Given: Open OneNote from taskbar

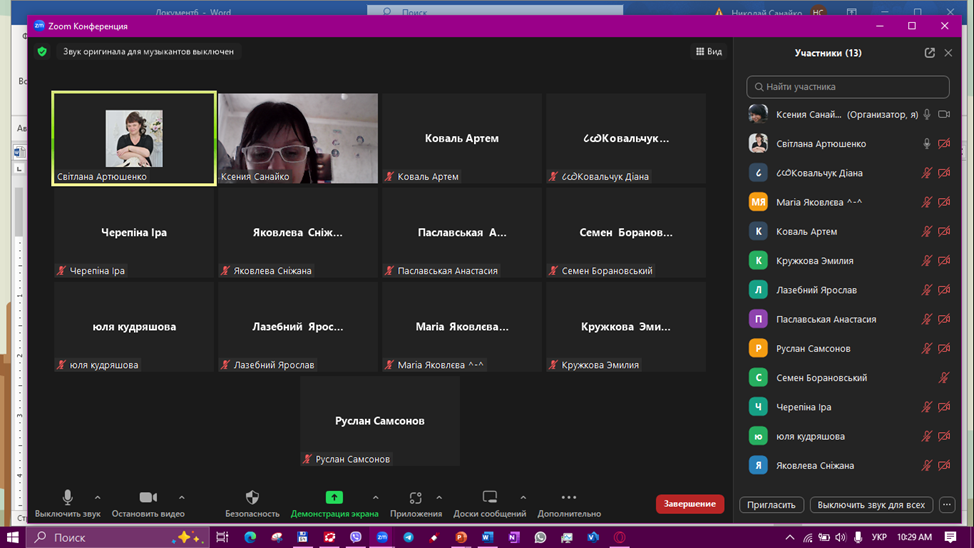Looking at the screenshot, I should tap(514, 537).
